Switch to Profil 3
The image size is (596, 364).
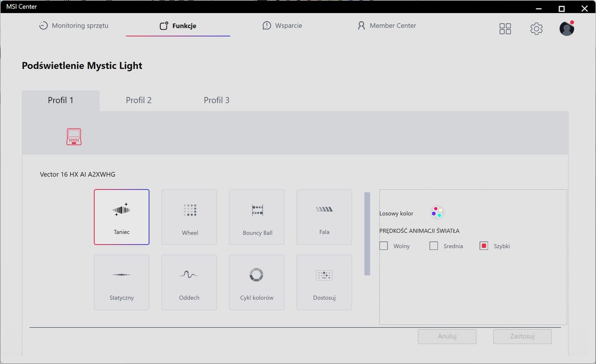(x=217, y=101)
